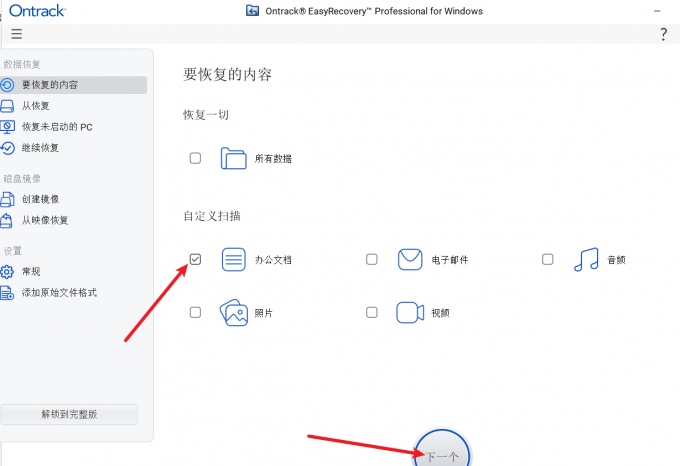Click the 要恢复的内容 sidebar icon

7,85
